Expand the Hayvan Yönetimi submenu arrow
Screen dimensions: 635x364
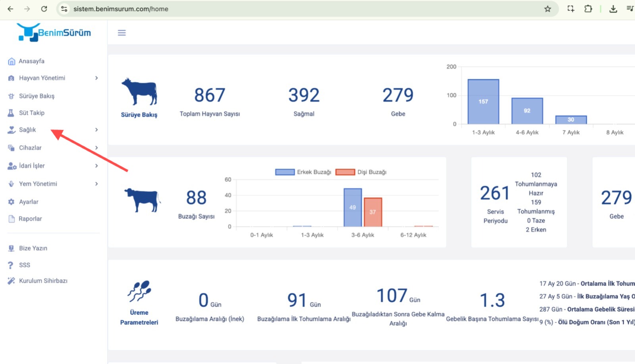[97, 78]
